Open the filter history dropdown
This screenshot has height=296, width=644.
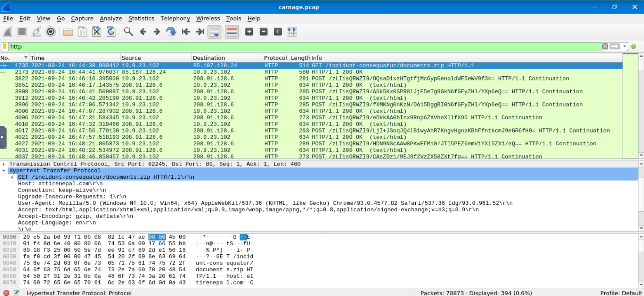click(625, 46)
